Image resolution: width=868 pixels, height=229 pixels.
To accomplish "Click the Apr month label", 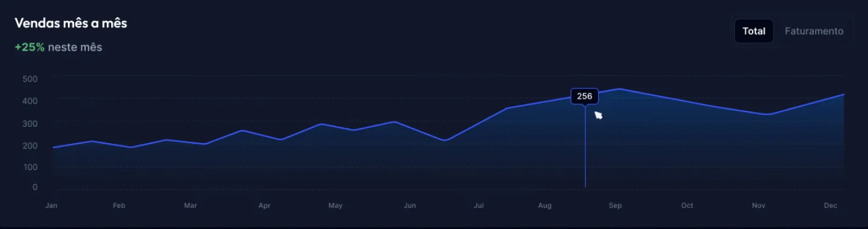I will [x=264, y=206].
